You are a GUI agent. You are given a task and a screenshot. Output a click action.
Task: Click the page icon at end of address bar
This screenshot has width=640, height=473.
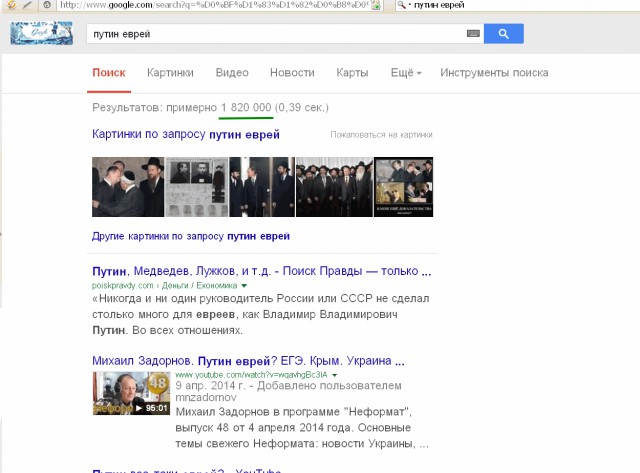(376, 5)
